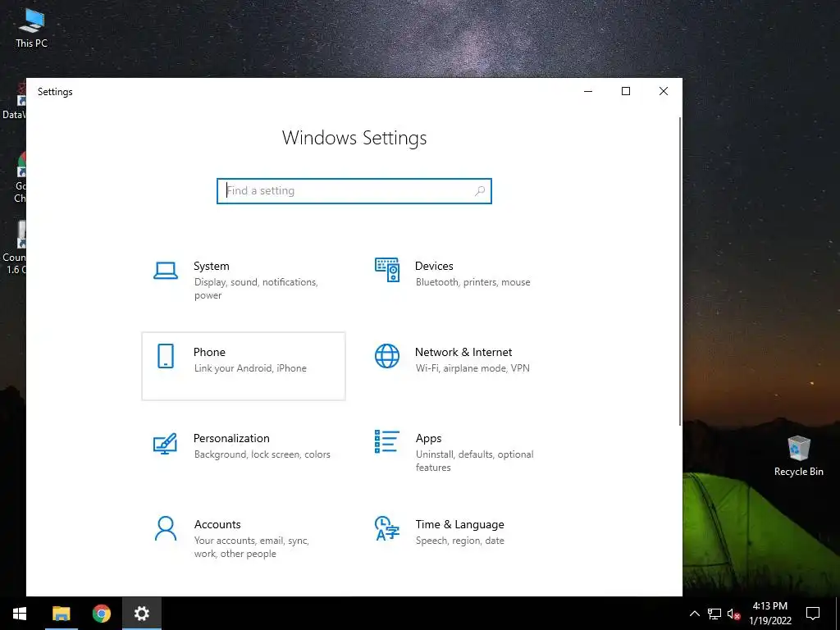The image size is (840, 630).
Task: Open the Time & Language icon
Action: 387,528
